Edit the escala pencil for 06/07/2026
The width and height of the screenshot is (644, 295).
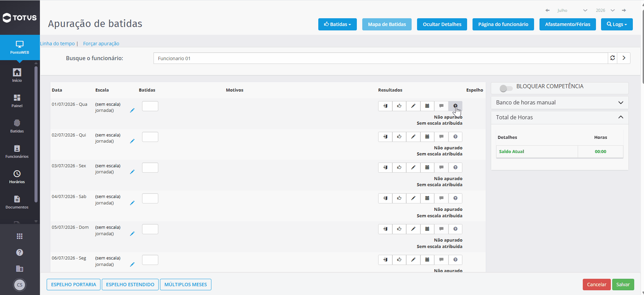[x=132, y=265]
